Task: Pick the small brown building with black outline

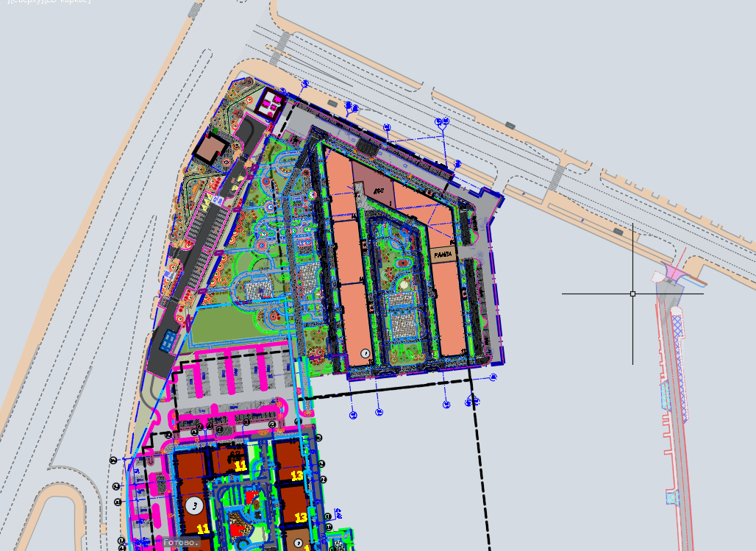Action: tap(211, 148)
